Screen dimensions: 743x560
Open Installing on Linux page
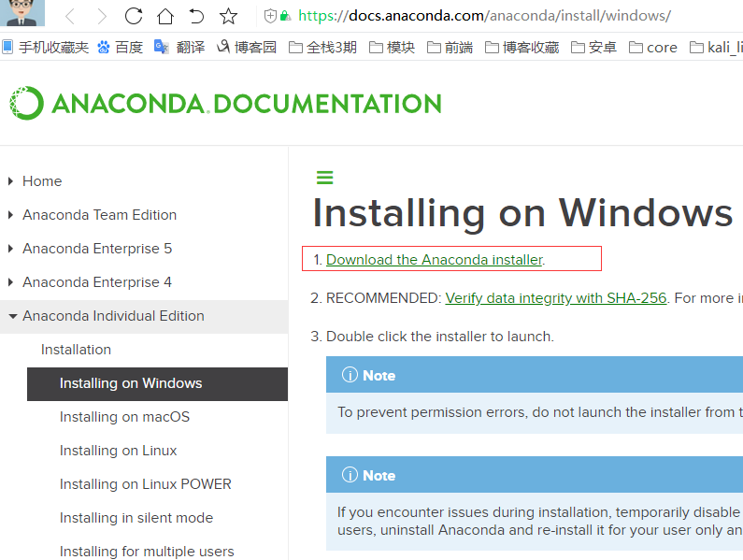119,451
